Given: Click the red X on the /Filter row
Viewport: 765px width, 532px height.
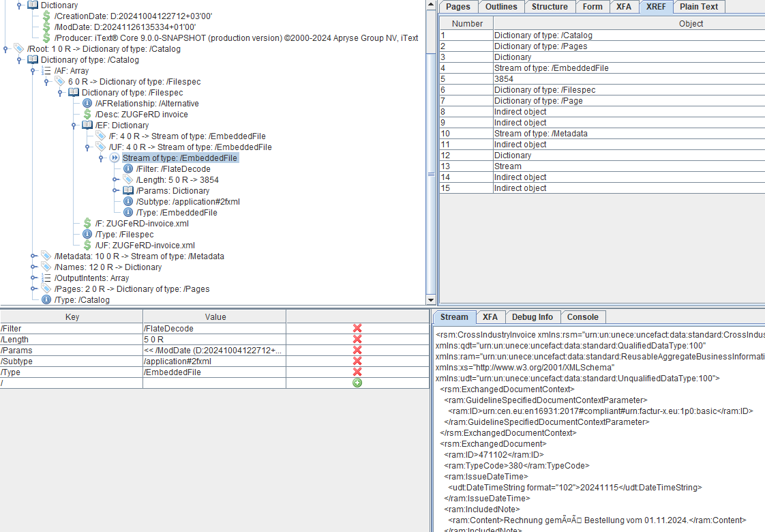Looking at the screenshot, I should pyautogui.click(x=357, y=328).
